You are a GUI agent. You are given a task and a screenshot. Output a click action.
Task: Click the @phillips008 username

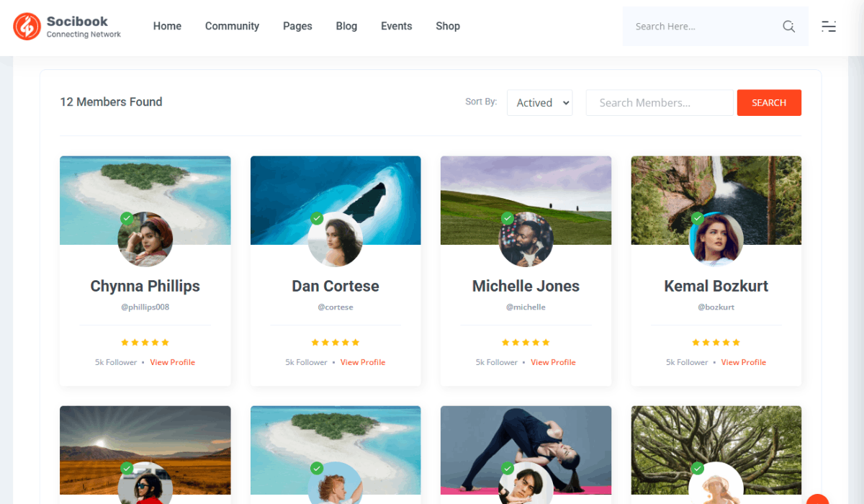click(145, 307)
